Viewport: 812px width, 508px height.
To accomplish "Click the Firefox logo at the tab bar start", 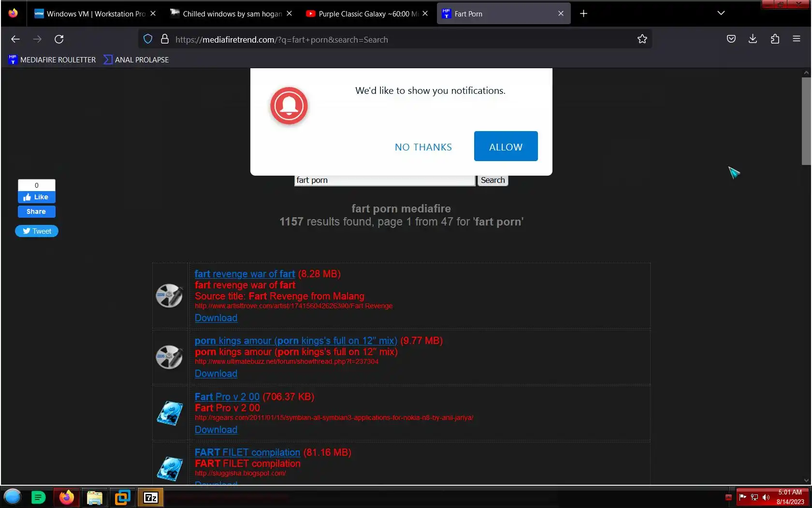I will [13, 13].
